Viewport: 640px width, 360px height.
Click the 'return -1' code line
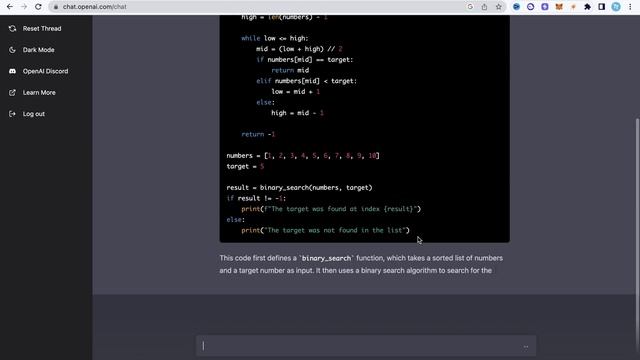coord(258,134)
